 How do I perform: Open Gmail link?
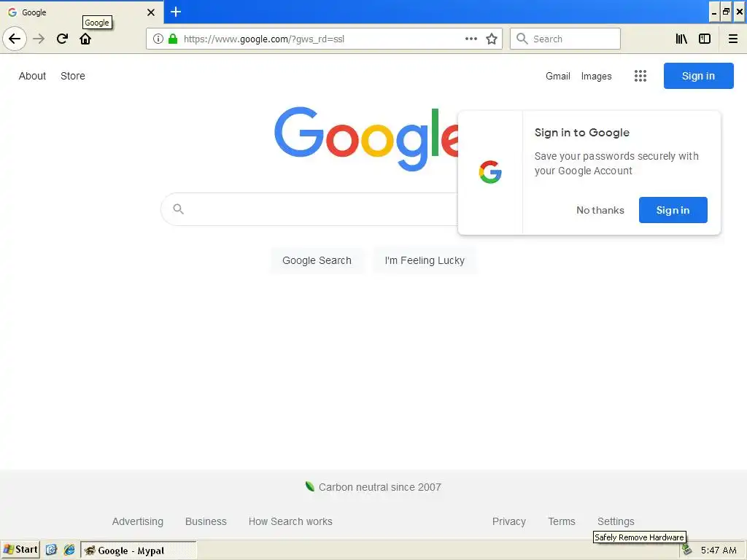tap(558, 76)
